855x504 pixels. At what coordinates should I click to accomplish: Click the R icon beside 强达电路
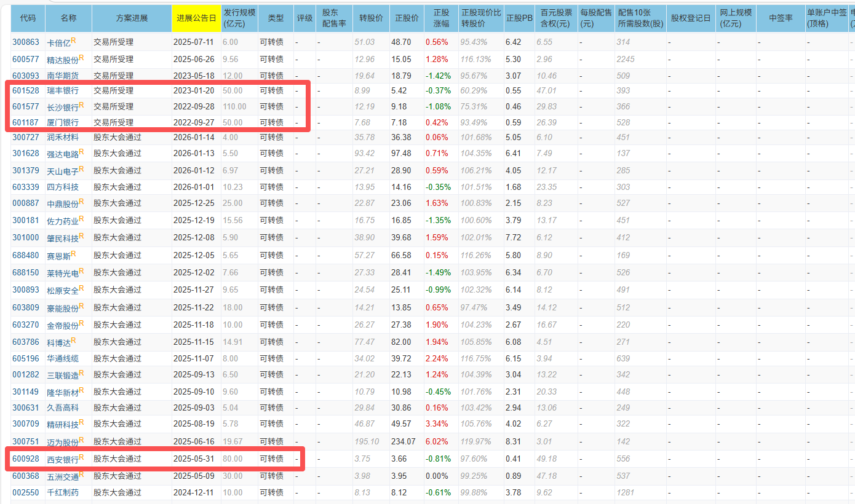81,152
